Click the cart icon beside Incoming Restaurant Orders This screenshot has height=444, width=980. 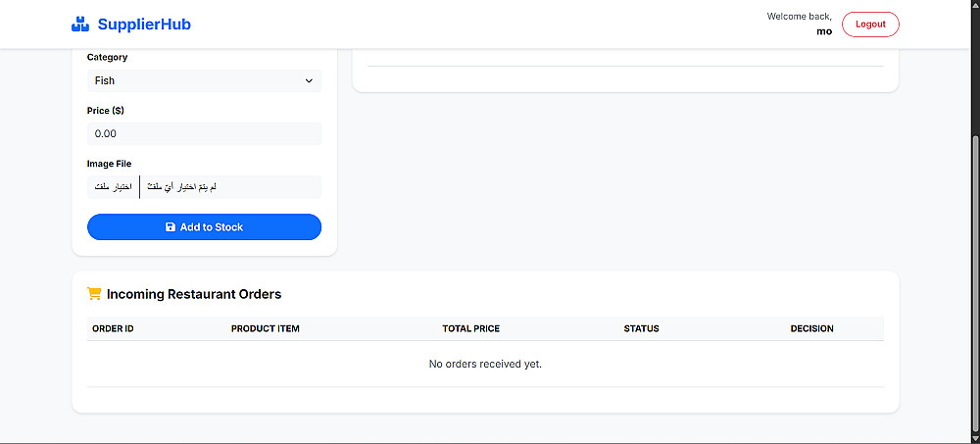(x=94, y=294)
